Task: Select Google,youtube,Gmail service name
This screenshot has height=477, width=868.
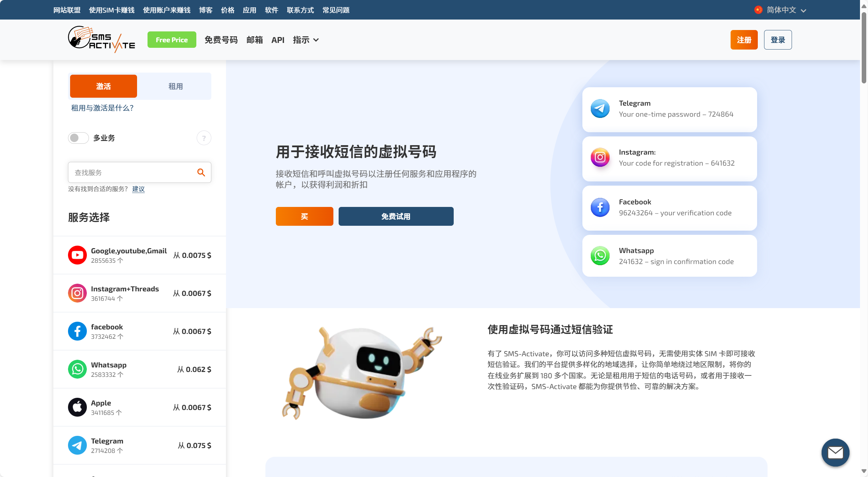Action: (x=129, y=251)
